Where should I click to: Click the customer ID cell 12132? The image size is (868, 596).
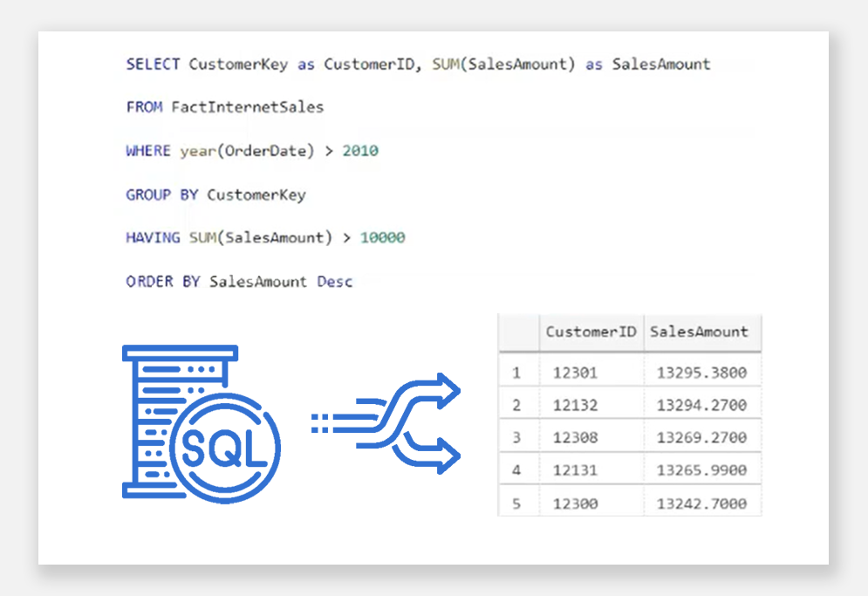576,406
